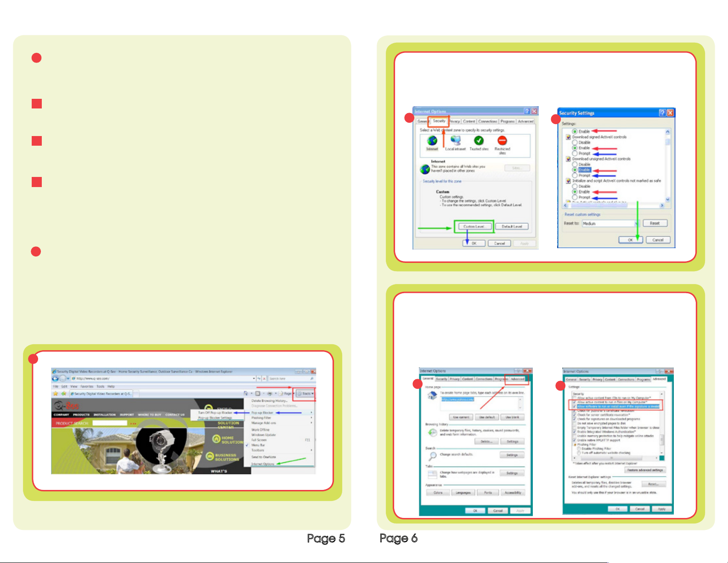Click the Favorites Center star icon in IE
The image size is (728, 563).
click(56, 393)
